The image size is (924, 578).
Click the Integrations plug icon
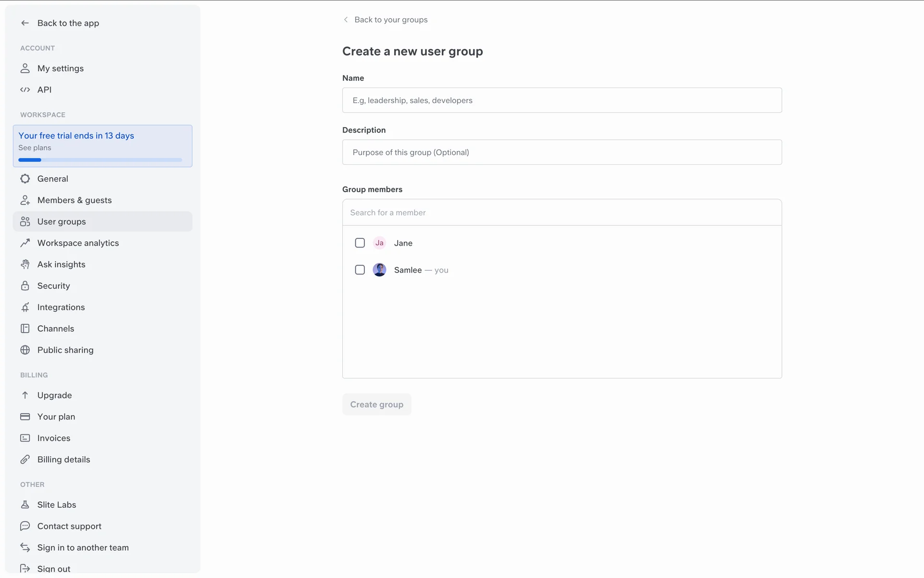coord(25,307)
